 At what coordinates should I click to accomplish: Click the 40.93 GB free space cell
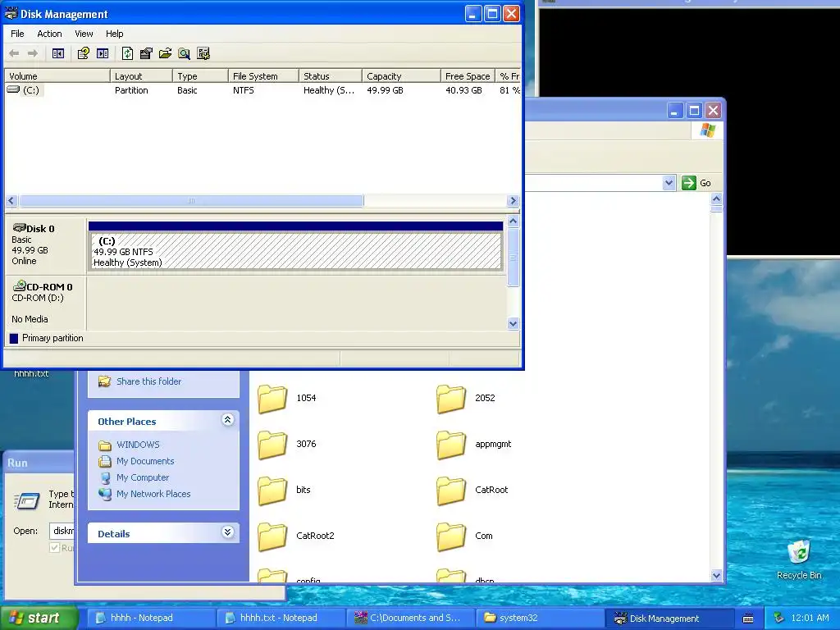pyautogui.click(x=463, y=90)
